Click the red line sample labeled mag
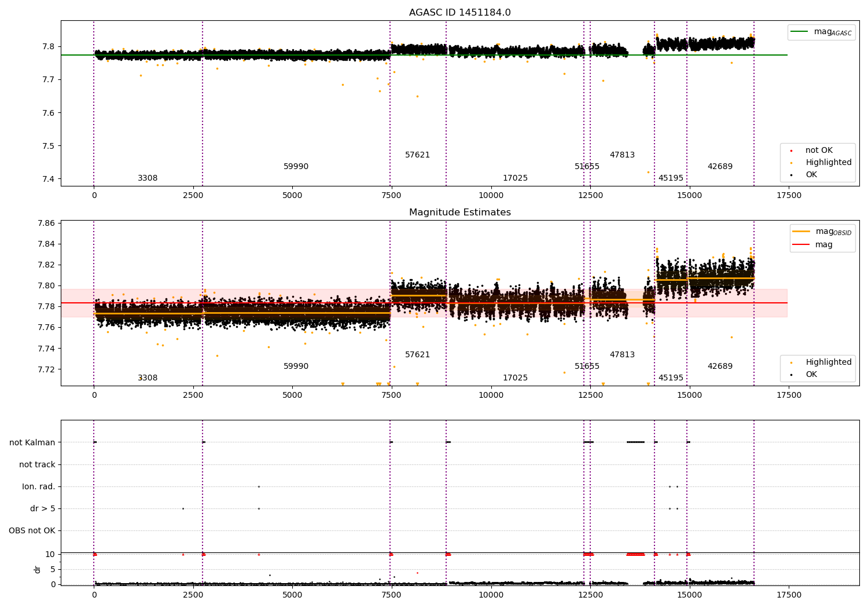Image resolution: width=868 pixels, height=608 pixels. (x=801, y=245)
